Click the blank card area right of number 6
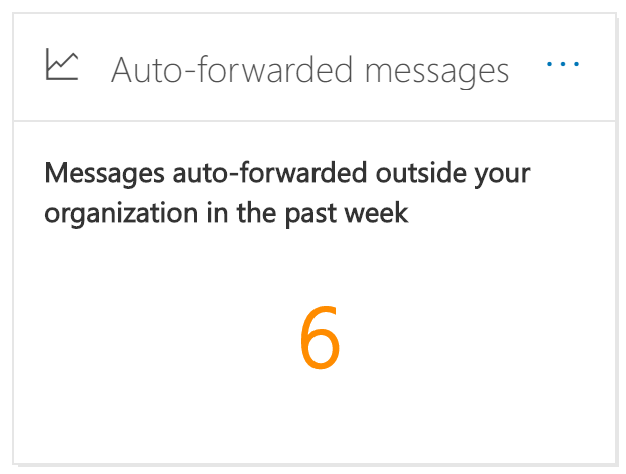The image size is (626, 474). click(x=479, y=337)
